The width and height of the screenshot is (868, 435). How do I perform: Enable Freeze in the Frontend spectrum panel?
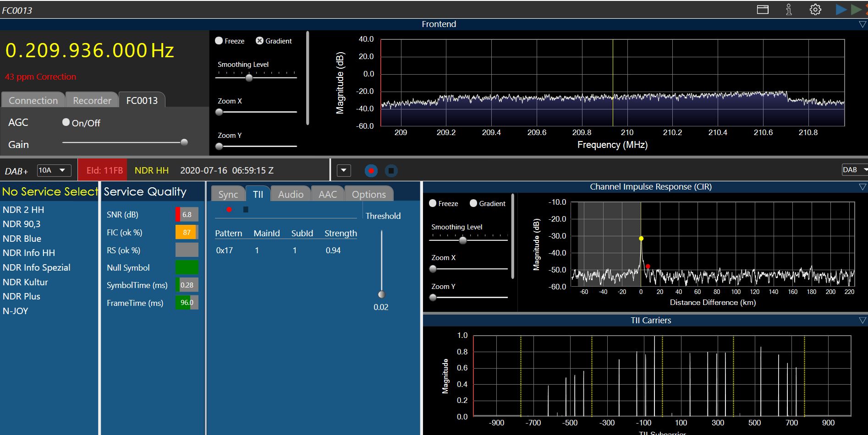(x=219, y=41)
